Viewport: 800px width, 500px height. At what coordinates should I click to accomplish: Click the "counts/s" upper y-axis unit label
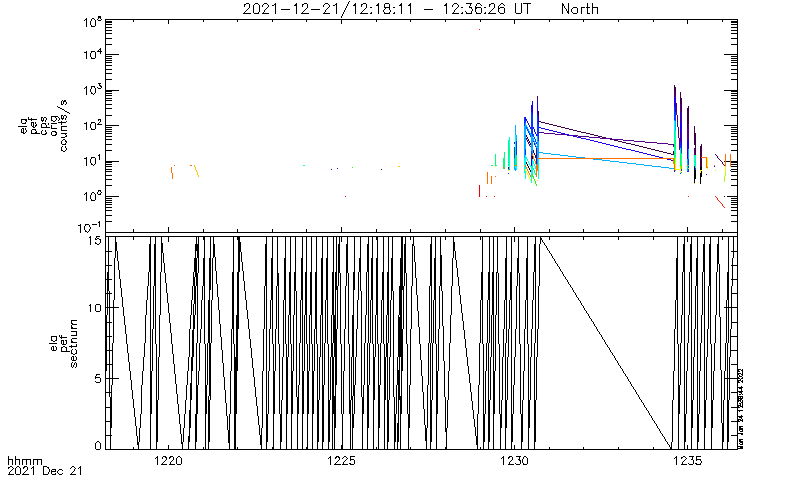click(63, 126)
